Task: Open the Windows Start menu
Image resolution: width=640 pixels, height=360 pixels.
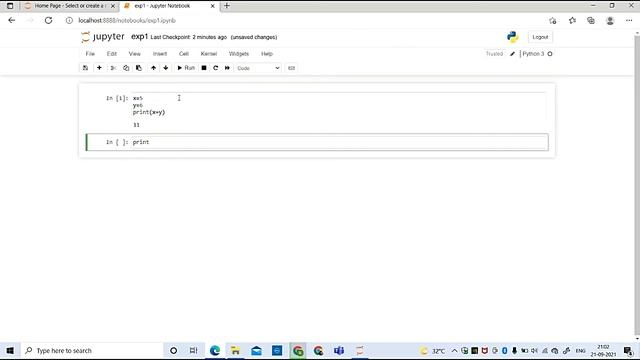Action: coord(10,351)
